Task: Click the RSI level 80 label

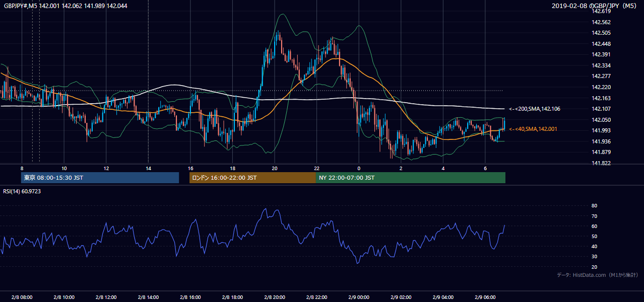Action: pos(594,206)
